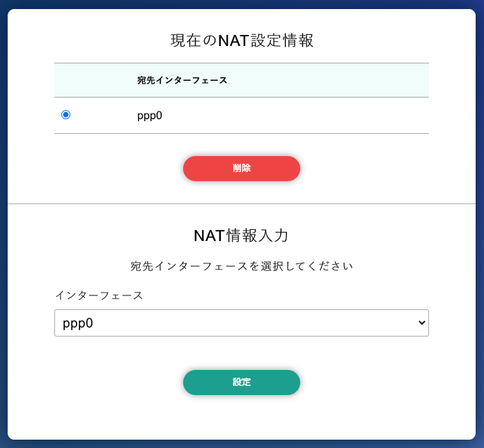Image resolution: width=484 pixels, height=448 pixels.
Task: Click the ppp0 text in the NAT table
Action: (150, 115)
